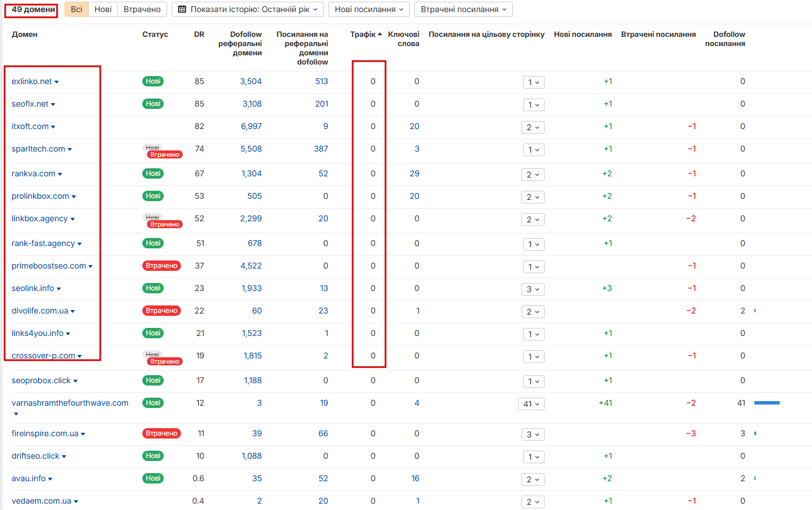Expand the caret next to rank-fast.agency
Viewport: 812px width, 510px height.
pos(80,244)
